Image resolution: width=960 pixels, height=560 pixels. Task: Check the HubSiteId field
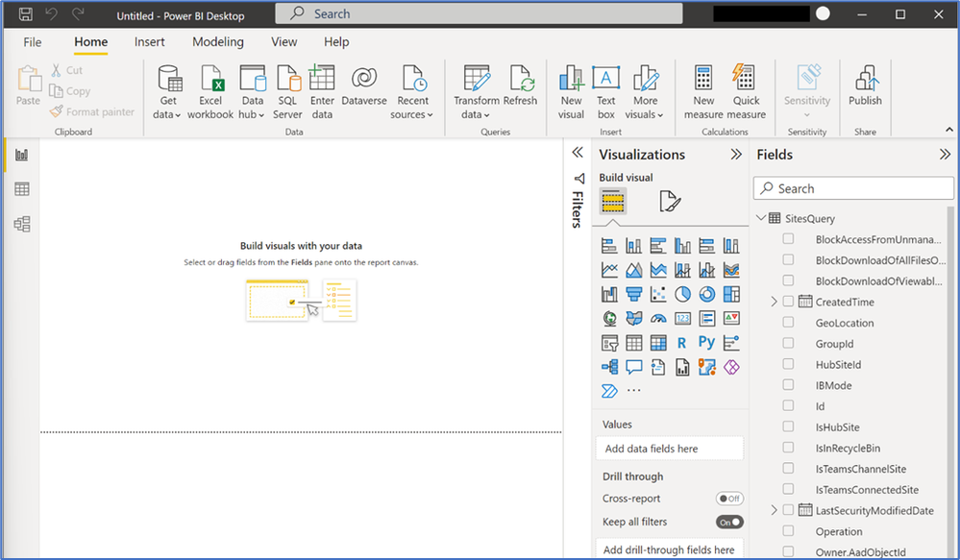click(789, 364)
